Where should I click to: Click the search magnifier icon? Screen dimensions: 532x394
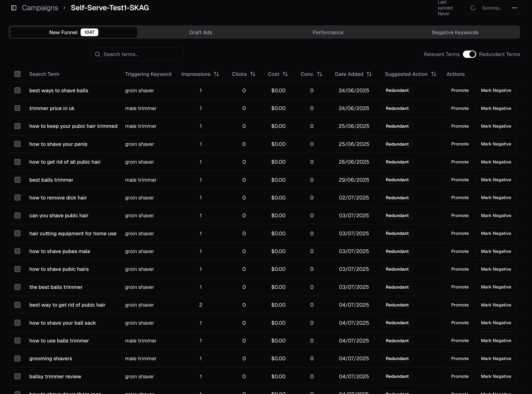(98, 54)
